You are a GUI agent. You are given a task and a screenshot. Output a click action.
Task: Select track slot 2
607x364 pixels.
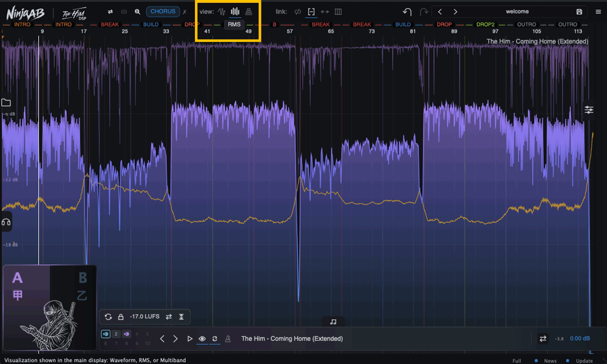[x=116, y=334]
